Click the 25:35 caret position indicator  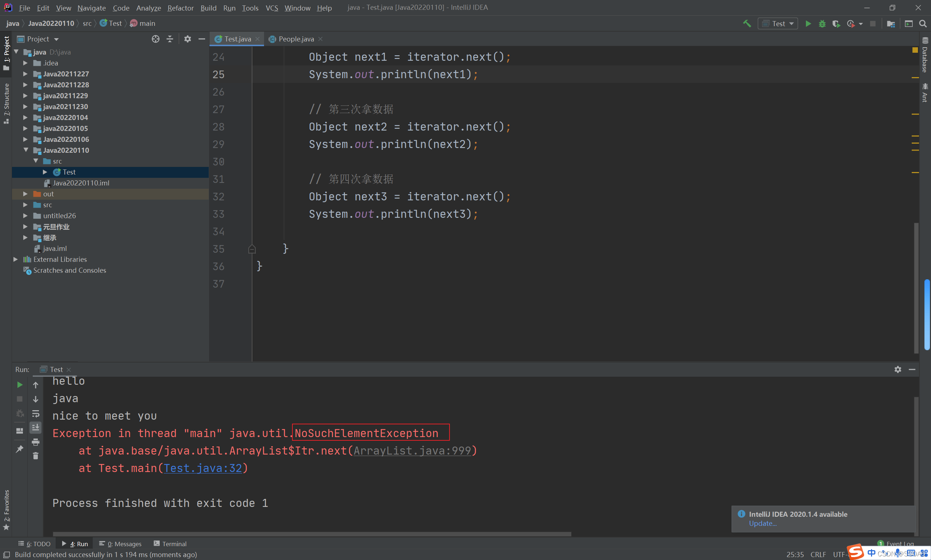(795, 554)
